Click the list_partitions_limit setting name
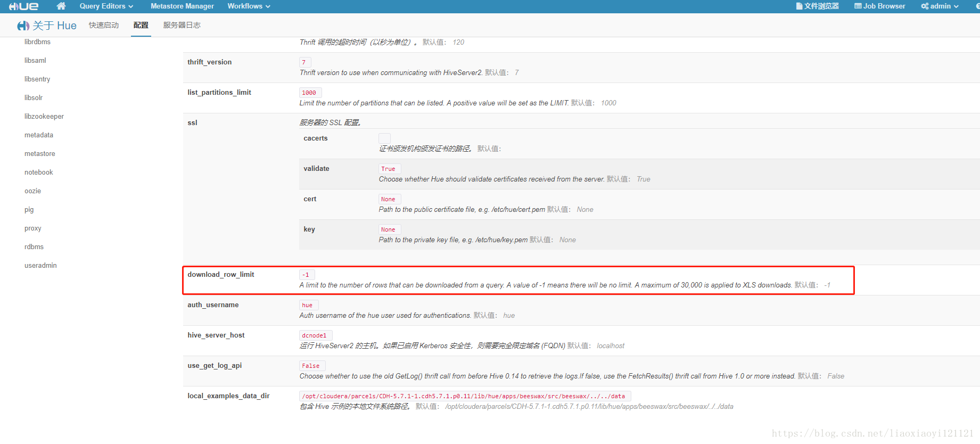The height and width of the screenshot is (444, 980). [x=219, y=92]
